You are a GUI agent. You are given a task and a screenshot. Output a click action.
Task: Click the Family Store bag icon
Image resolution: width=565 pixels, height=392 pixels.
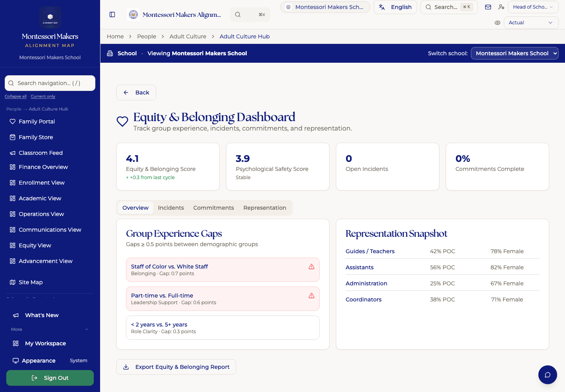coord(13,137)
